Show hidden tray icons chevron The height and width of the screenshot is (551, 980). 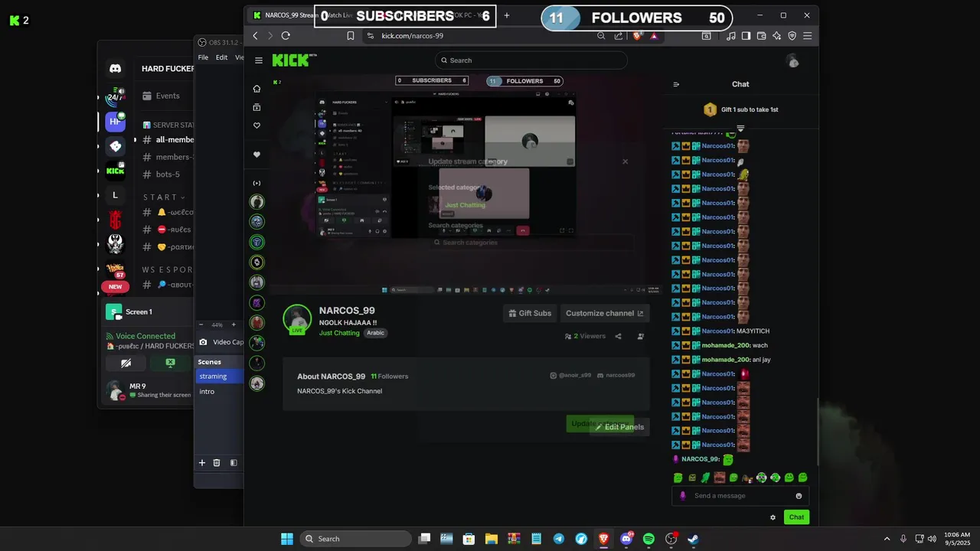click(x=887, y=539)
